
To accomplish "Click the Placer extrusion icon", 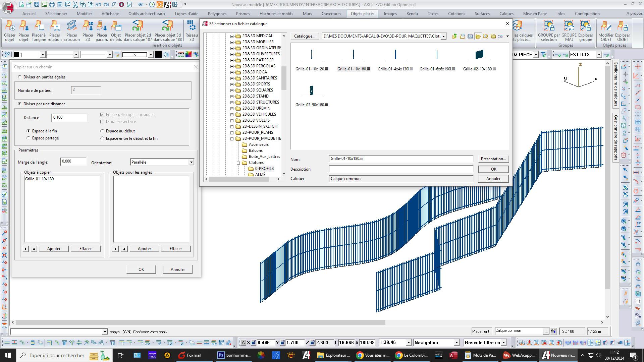I will click(71, 30).
